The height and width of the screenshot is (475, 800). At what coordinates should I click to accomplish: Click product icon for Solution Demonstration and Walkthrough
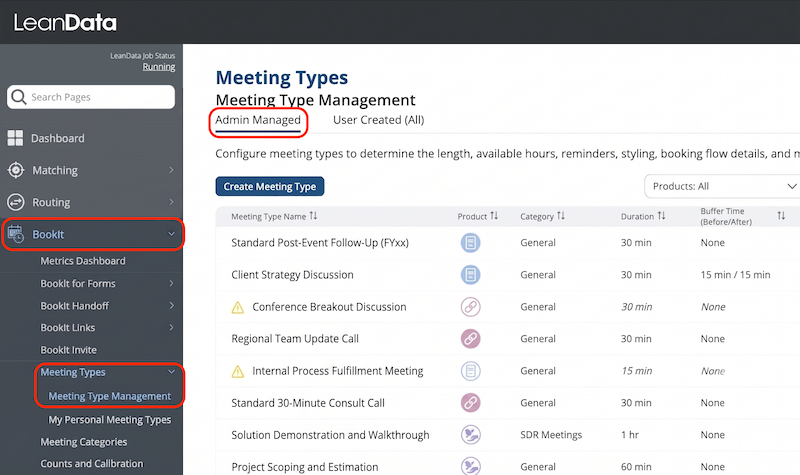click(x=470, y=435)
